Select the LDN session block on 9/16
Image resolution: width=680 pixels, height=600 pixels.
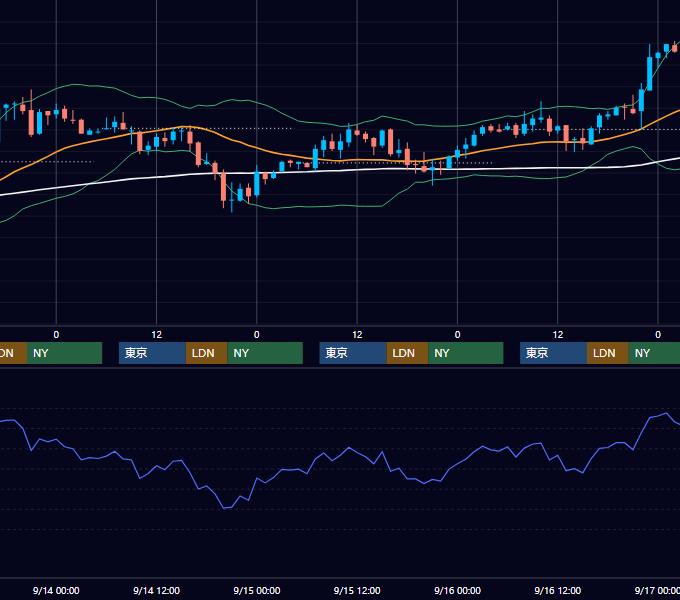click(x=608, y=353)
